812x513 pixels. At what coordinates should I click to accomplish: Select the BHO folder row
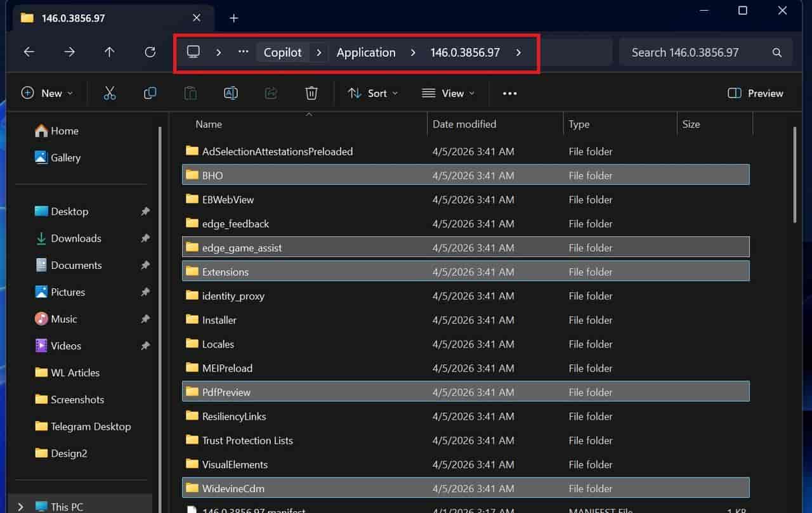point(466,175)
